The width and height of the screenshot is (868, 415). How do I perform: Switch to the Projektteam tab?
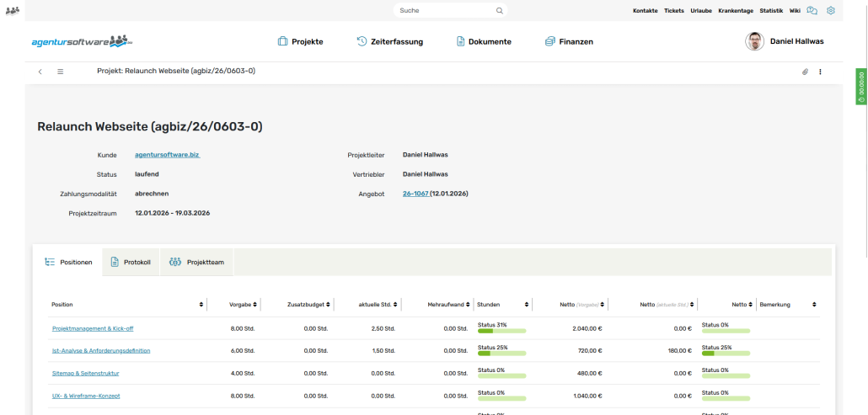click(196, 262)
